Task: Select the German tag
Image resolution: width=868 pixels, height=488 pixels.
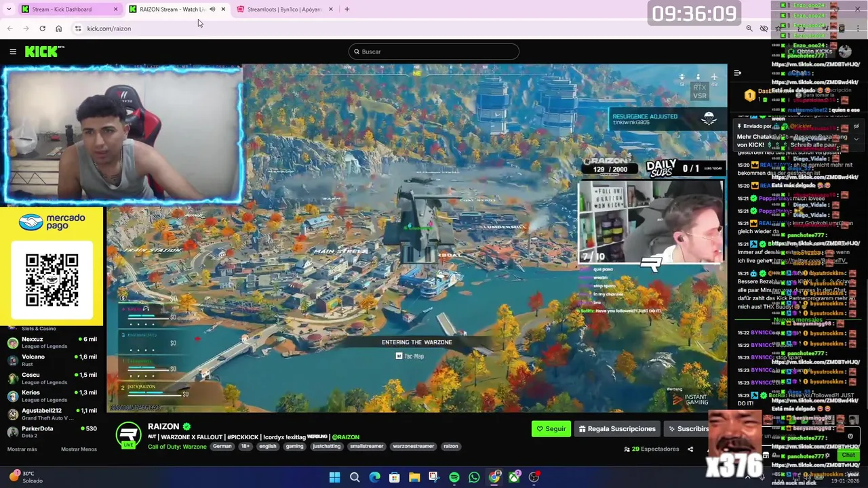Action: point(222,447)
